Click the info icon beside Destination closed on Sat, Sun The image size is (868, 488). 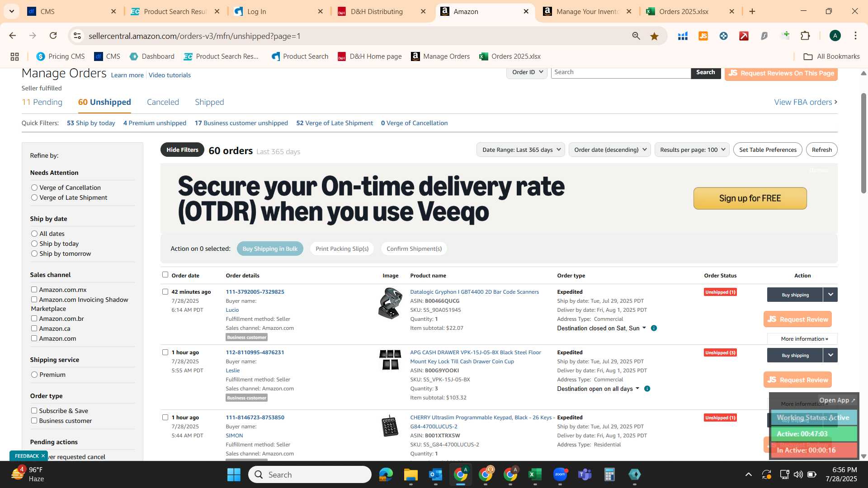coord(654,328)
